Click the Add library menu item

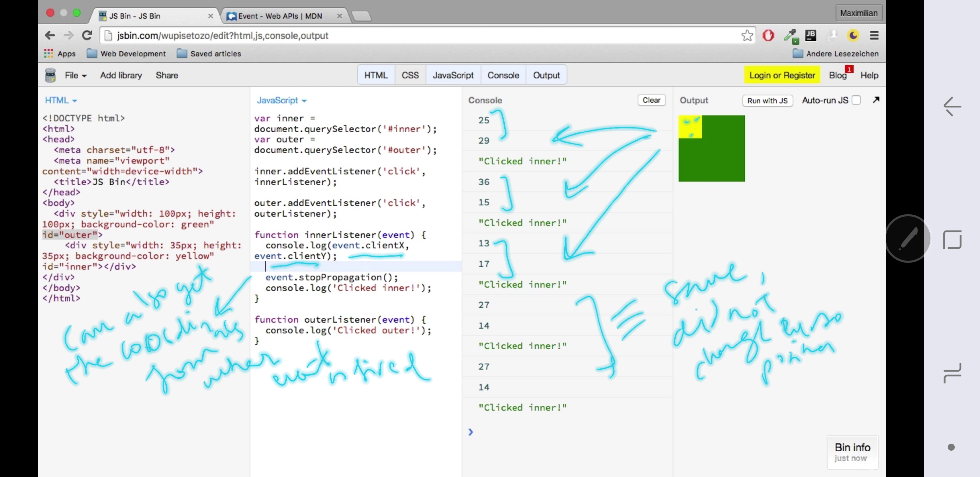click(121, 75)
